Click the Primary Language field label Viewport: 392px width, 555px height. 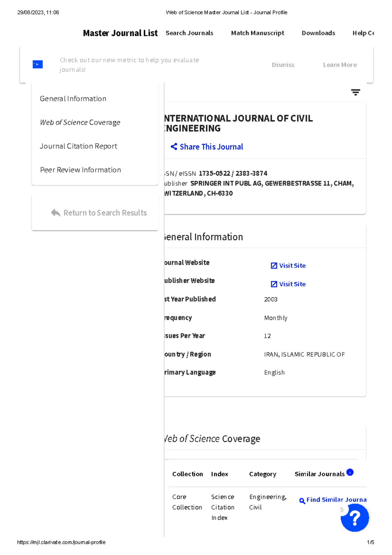pyautogui.click(x=190, y=373)
